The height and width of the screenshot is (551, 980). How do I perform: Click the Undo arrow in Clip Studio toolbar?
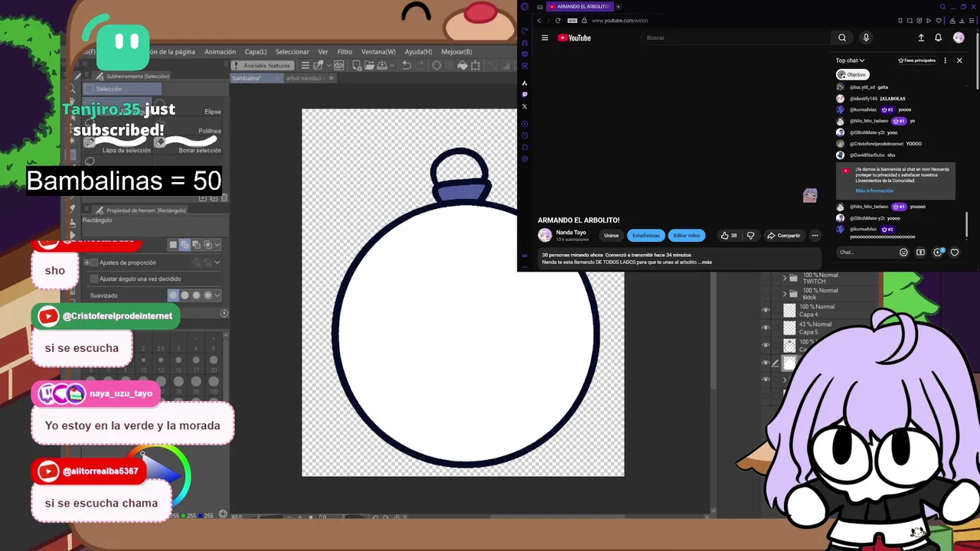[x=407, y=66]
